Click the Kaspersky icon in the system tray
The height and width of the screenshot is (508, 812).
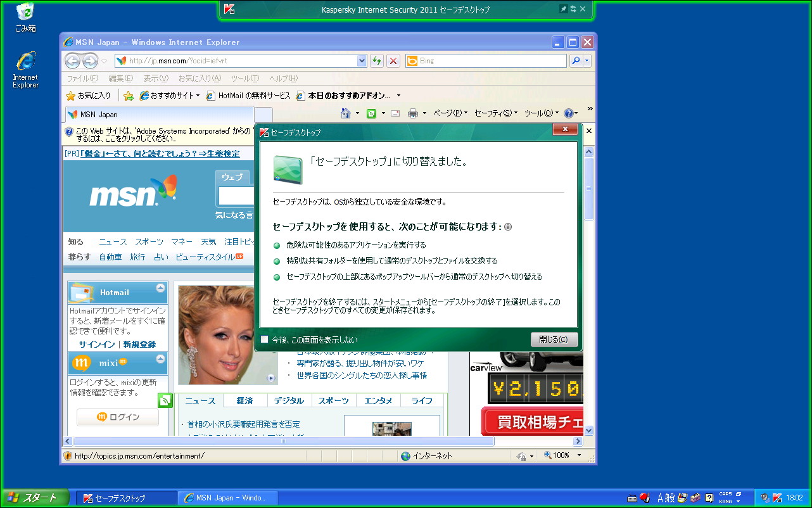(776, 498)
